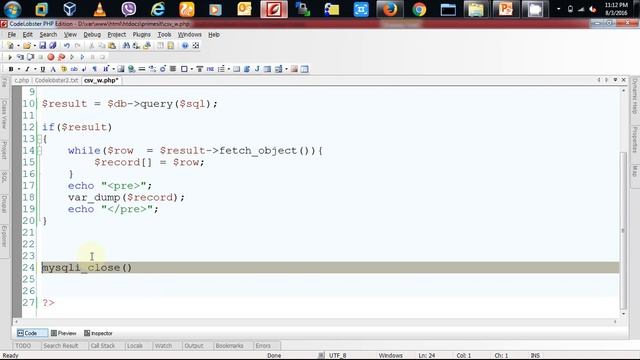Open the Tools menu

point(164,35)
